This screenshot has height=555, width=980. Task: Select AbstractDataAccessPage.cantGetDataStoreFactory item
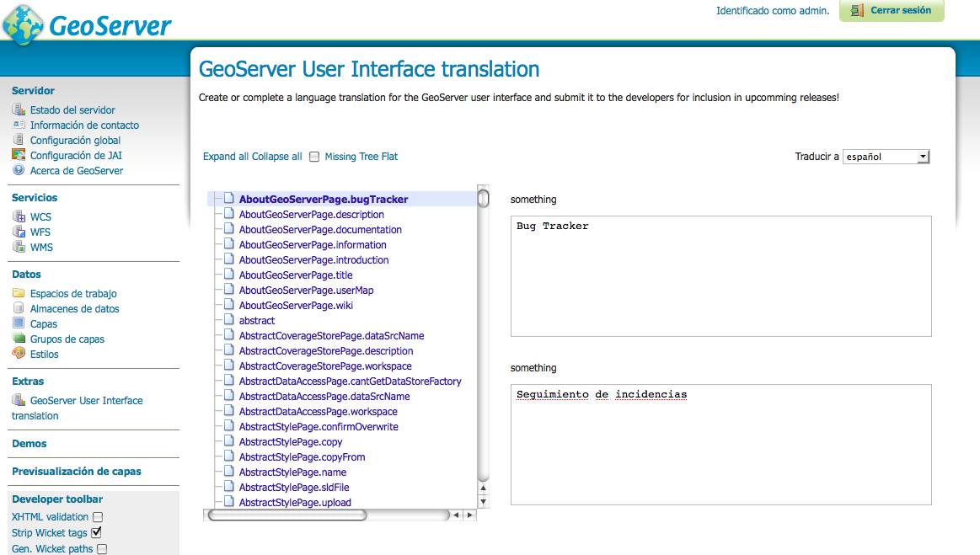(x=350, y=381)
